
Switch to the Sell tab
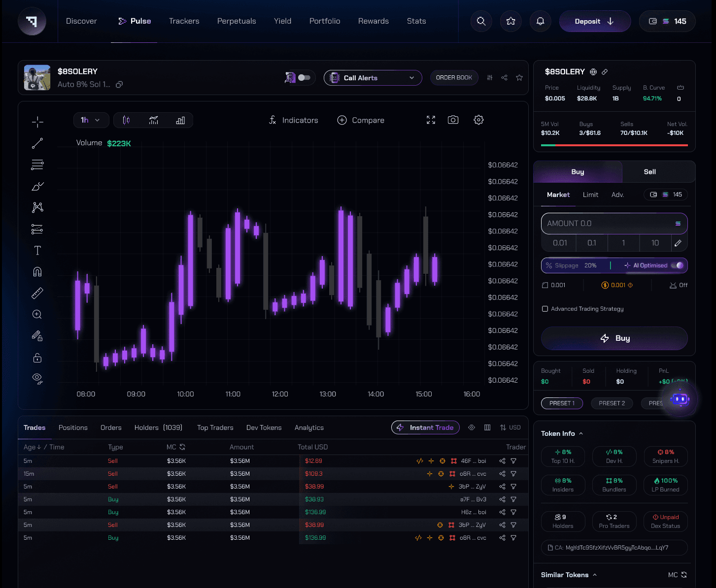(x=649, y=172)
